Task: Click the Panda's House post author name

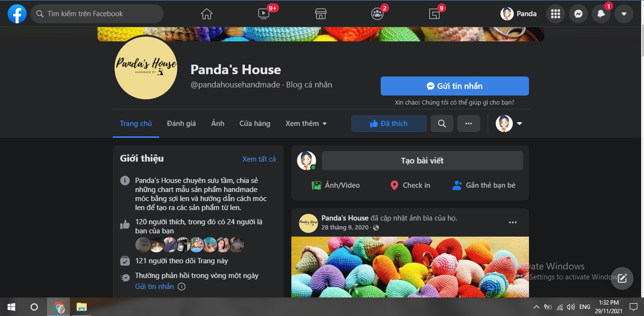Action: pyautogui.click(x=345, y=218)
